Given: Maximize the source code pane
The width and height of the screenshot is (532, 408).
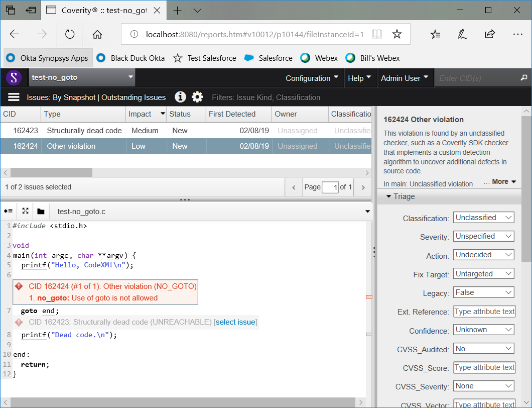Looking at the screenshot, I should pos(25,211).
